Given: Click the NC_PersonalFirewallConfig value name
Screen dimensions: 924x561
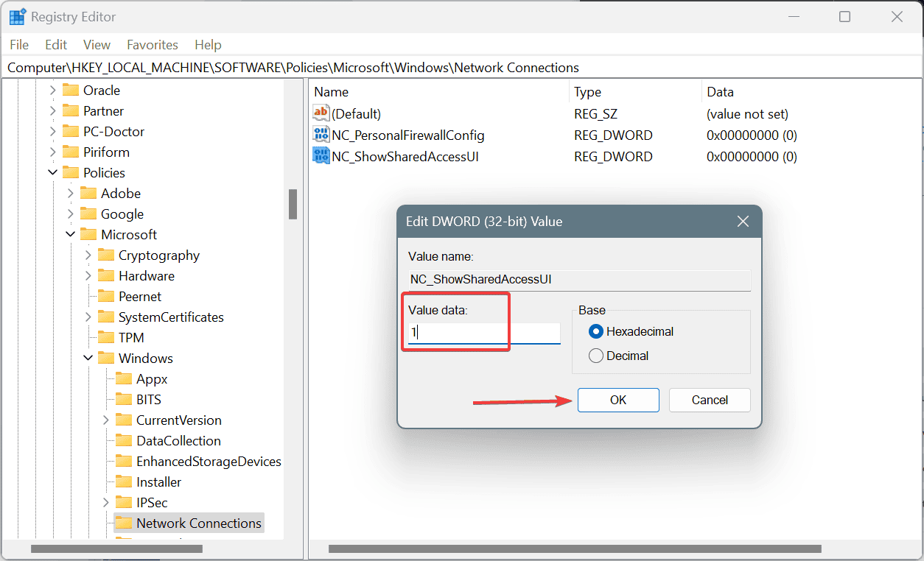Looking at the screenshot, I should (408, 135).
